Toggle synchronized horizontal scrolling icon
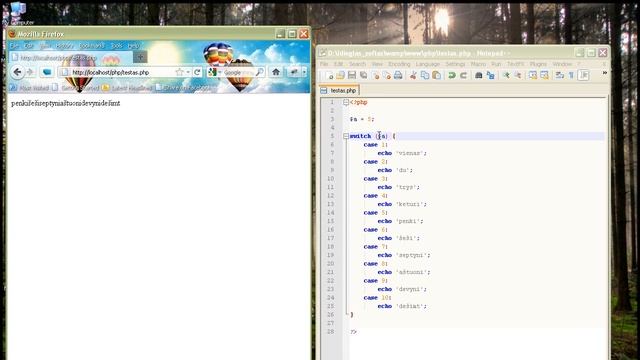 pyautogui.click(x=544, y=75)
